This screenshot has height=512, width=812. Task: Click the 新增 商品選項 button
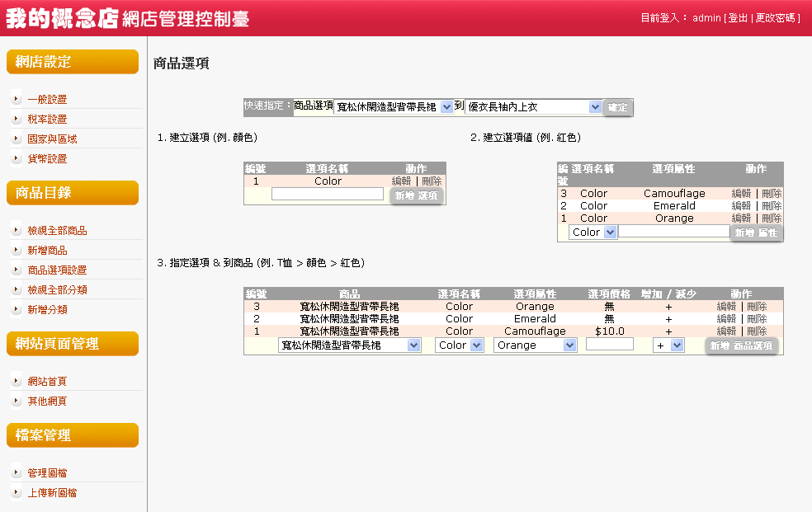coord(742,345)
